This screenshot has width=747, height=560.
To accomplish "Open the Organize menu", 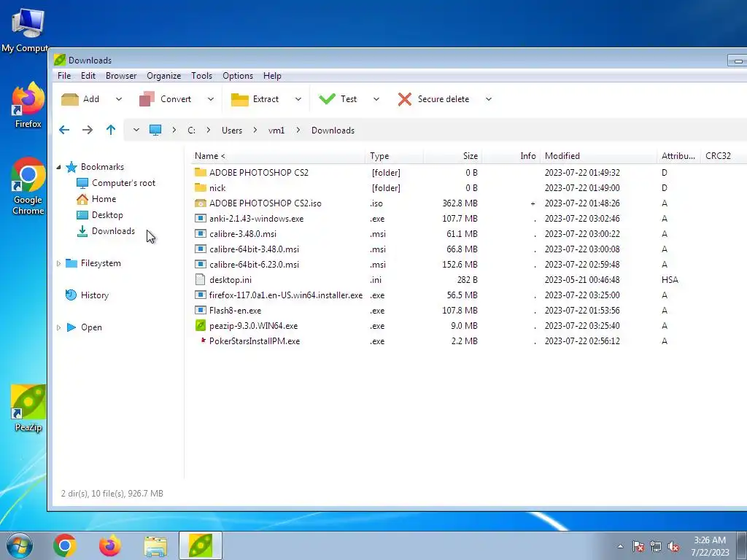I will [x=164, y=76].
